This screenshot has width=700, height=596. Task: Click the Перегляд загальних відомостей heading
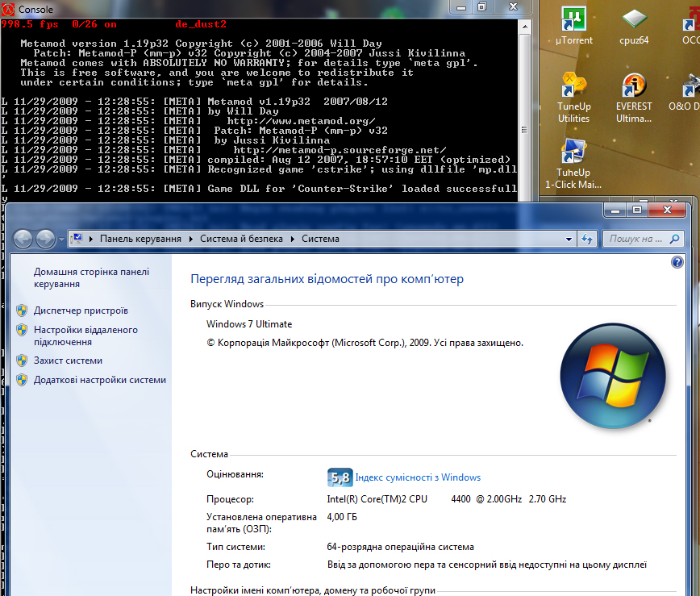coord(327,279)
